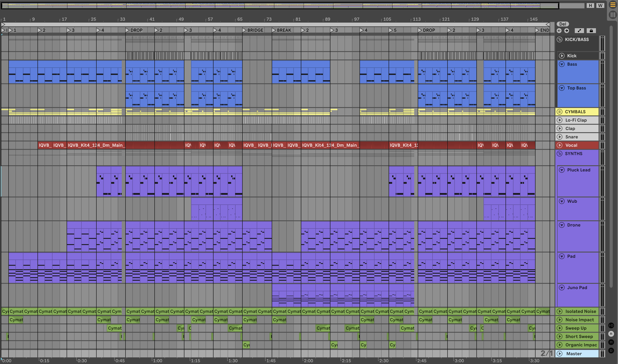Switch to Session view using the vertical-bars icon
This screenshot has height=364, width=618.
point(613,15)
